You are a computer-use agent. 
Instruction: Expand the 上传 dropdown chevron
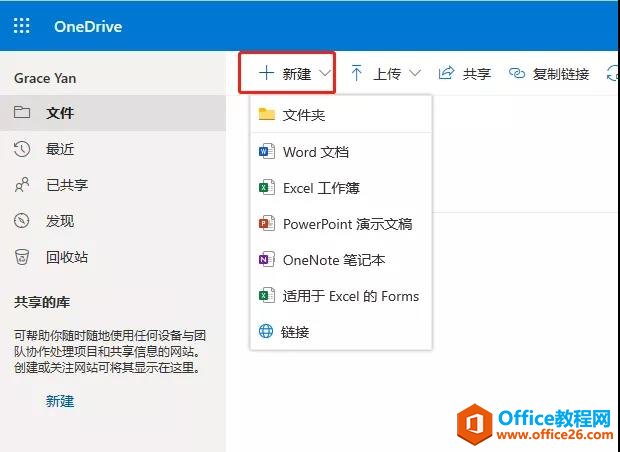[x=415, y=73]
